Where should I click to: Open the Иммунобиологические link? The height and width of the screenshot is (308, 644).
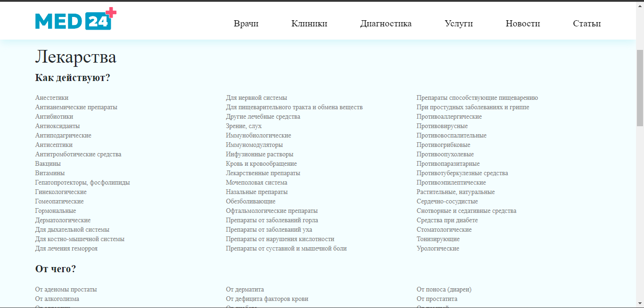point(258,136)
